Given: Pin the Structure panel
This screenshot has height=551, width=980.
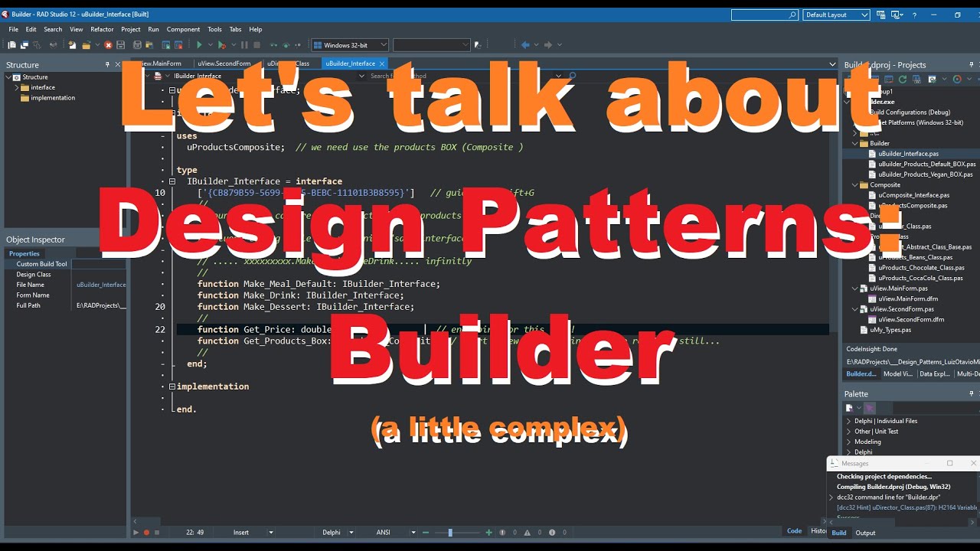Looking at the screenshot, I should coord(107,65).
